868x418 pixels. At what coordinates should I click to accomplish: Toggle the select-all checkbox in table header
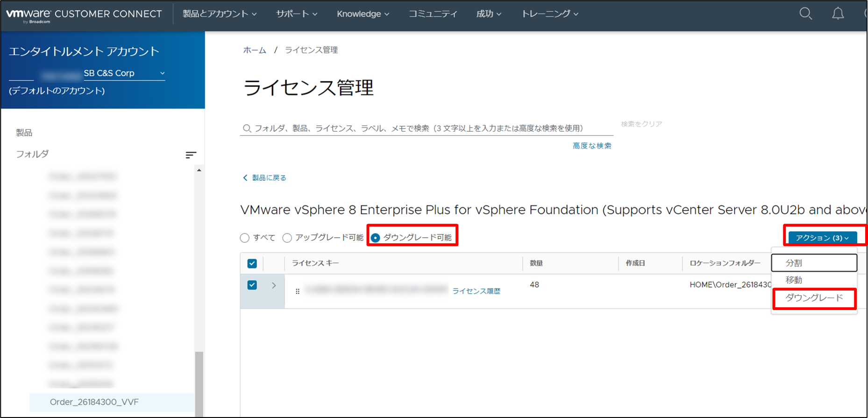point(252,263)
